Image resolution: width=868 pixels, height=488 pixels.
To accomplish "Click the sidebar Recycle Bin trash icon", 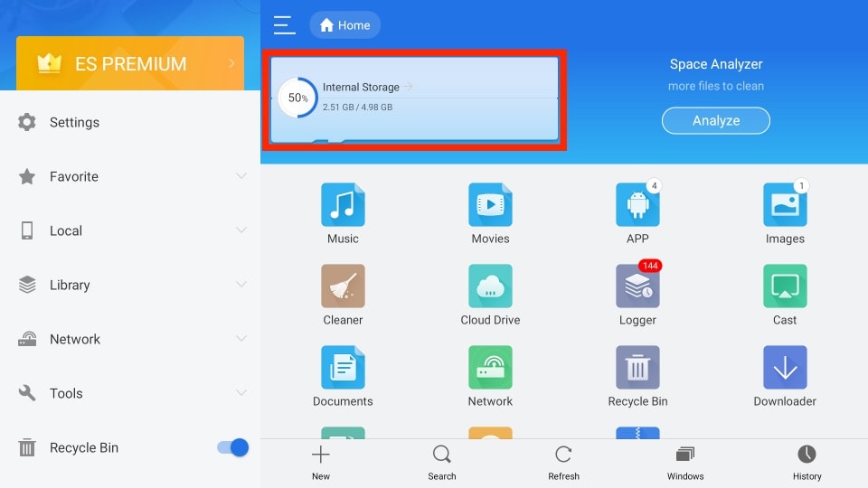I will pyautogui.click(x=26, y=447).
